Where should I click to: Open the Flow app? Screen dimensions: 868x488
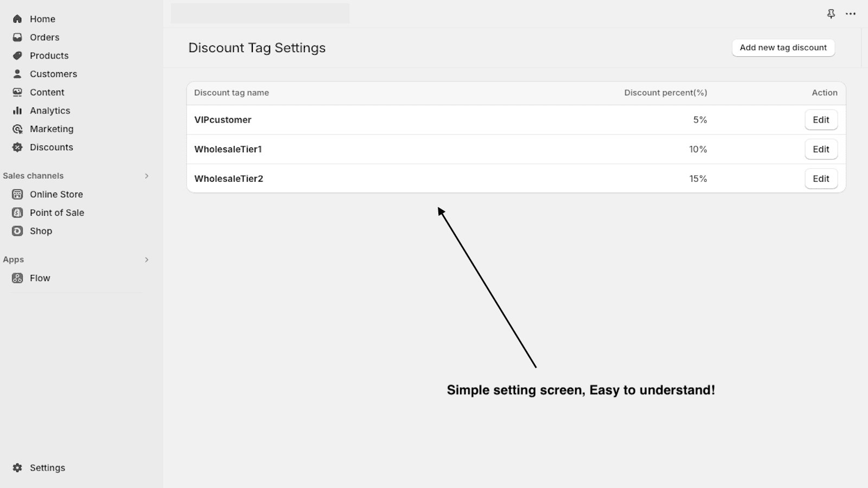point(40,278)
